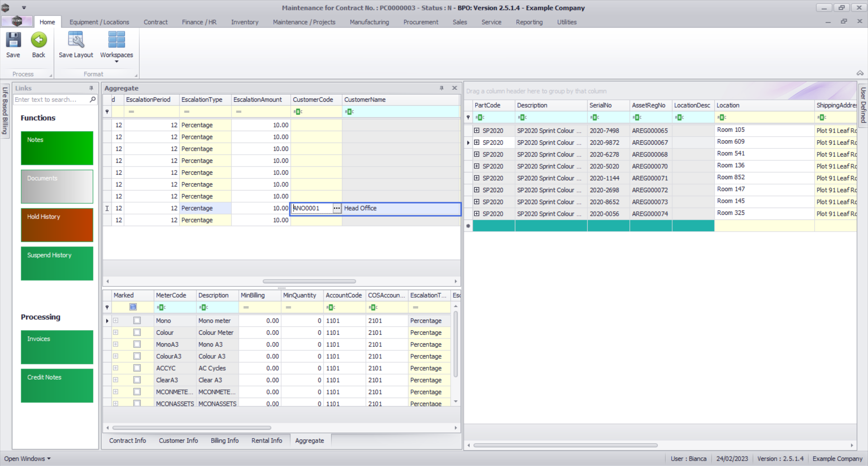Click the green Back arrow icon

coord(38,40)
